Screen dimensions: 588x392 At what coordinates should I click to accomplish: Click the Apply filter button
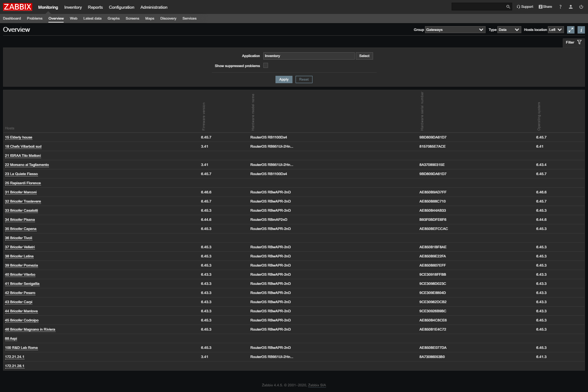pyautogui.click(x=284, y=79)
